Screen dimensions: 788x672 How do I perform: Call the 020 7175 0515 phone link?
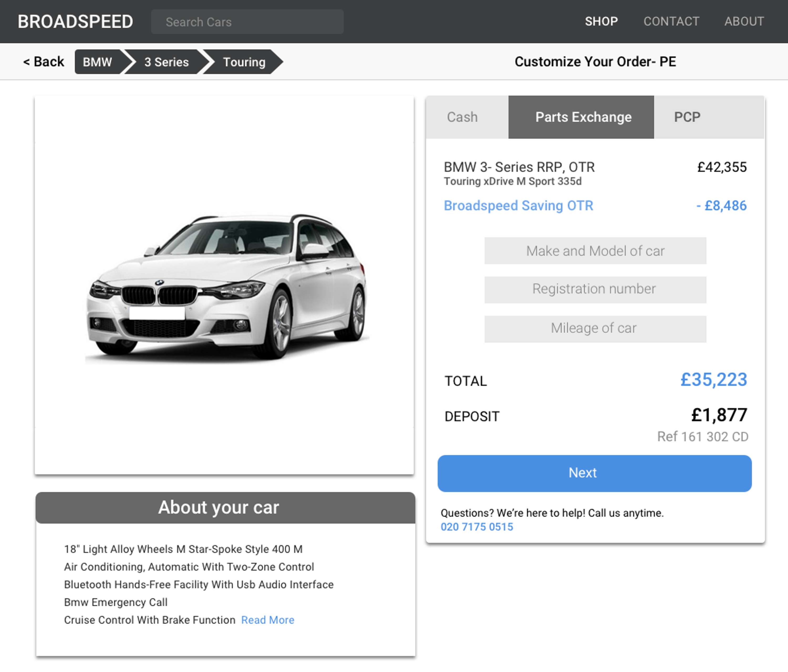(x=477, y=527)
